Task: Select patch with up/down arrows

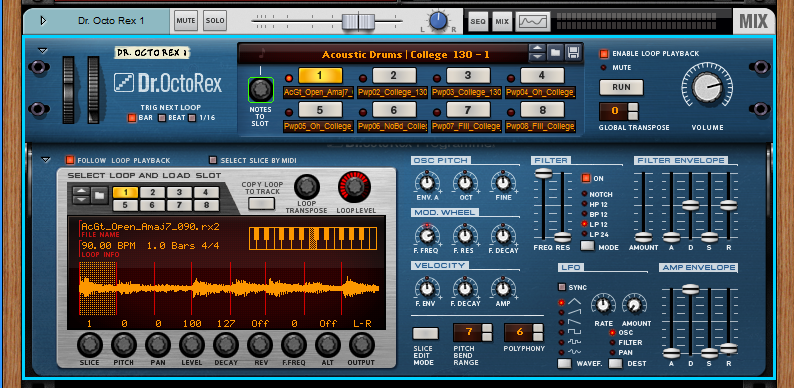Action: (x=537, y=53)
